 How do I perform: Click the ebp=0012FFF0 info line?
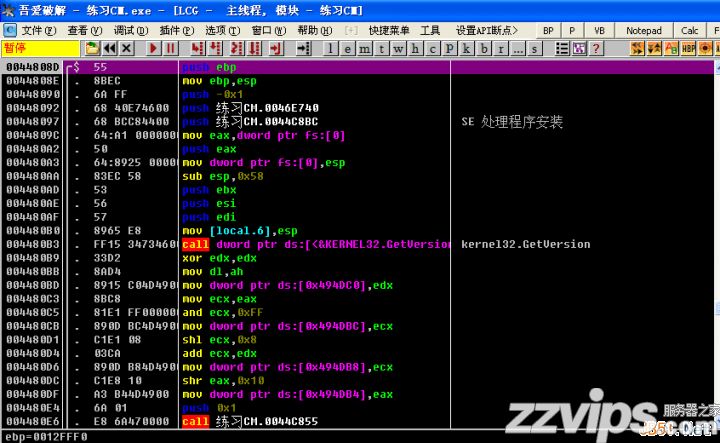(x=46, y=437)
